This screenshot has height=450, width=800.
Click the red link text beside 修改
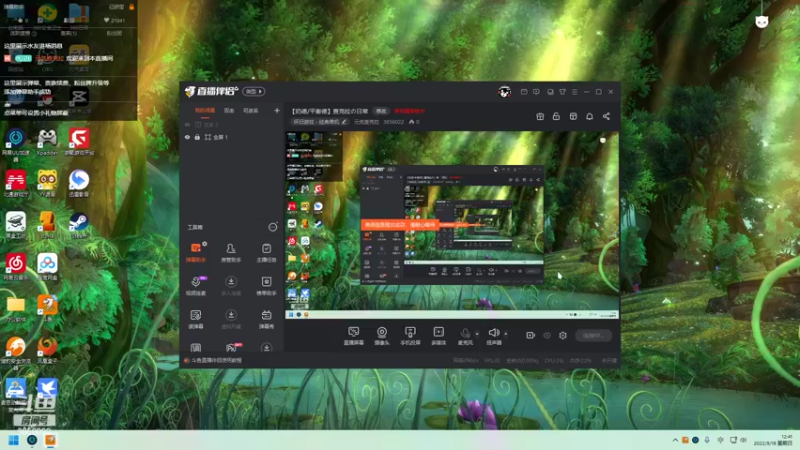tap(410, 111)
